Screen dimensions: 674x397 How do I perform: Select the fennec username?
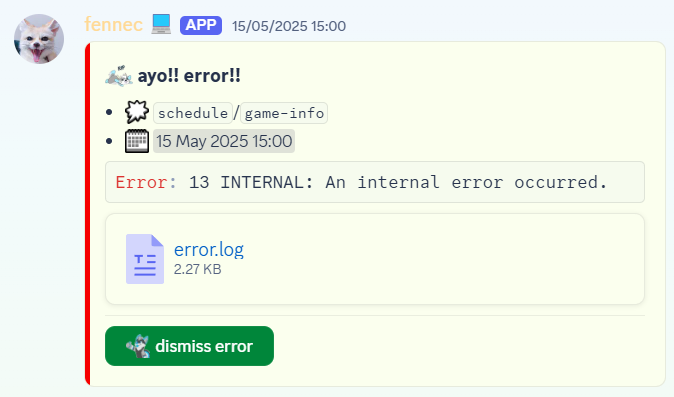click(x=113, y=25)
